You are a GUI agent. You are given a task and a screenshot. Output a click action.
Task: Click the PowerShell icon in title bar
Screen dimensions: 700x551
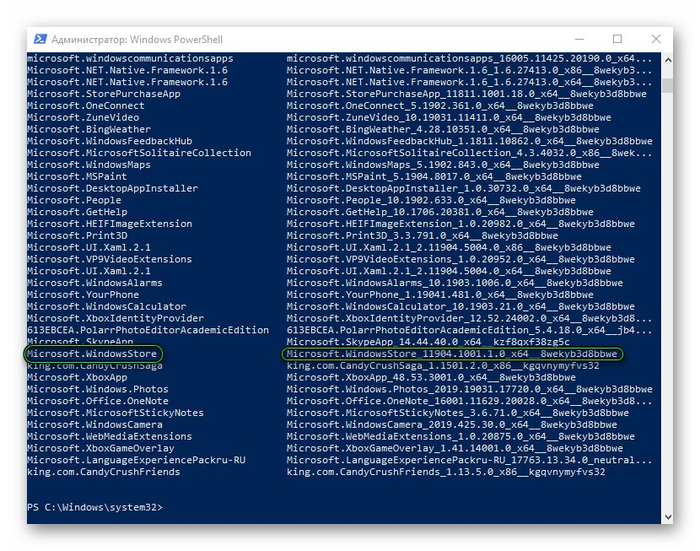point(40,39)
